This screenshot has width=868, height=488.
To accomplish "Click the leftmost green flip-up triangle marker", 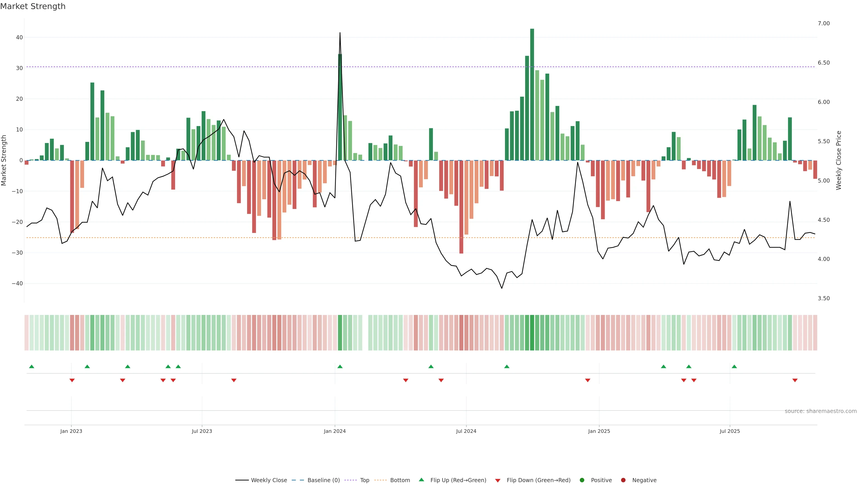I will (32, 366).
